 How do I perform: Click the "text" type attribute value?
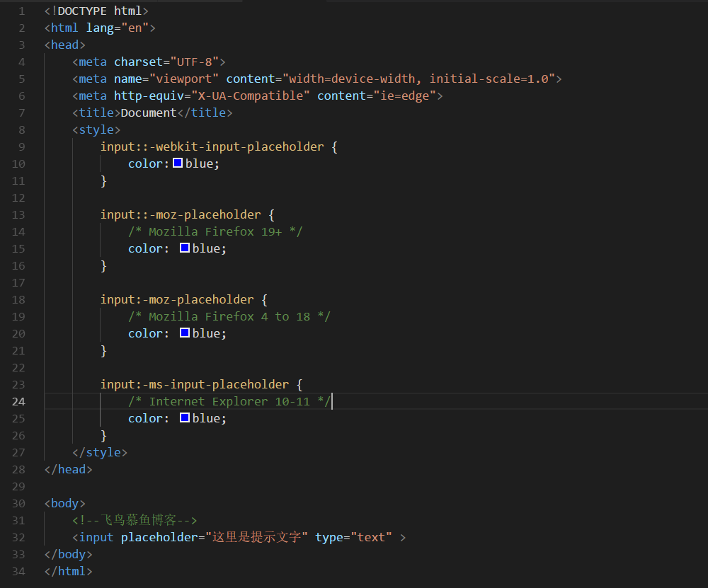tap(371, 537)
